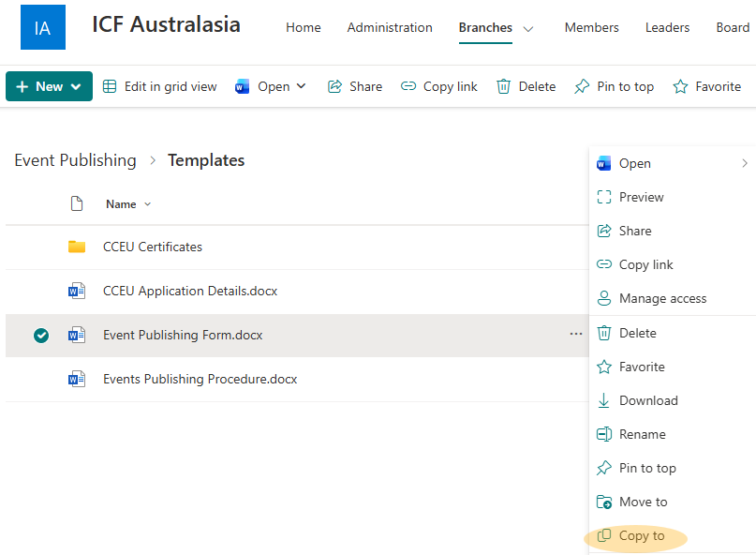
Task: Choose Rename from the context menu
Action: 642,434
